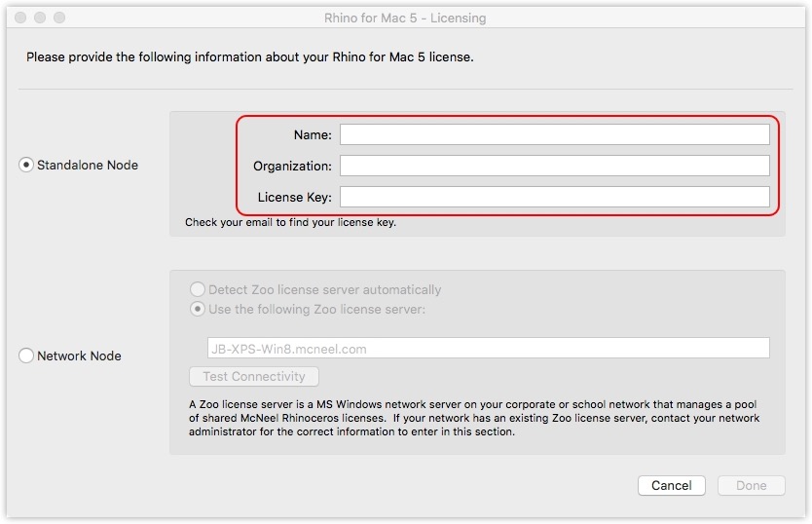812x524 pixels.
Task: Click the Done button
Action: 751,486
